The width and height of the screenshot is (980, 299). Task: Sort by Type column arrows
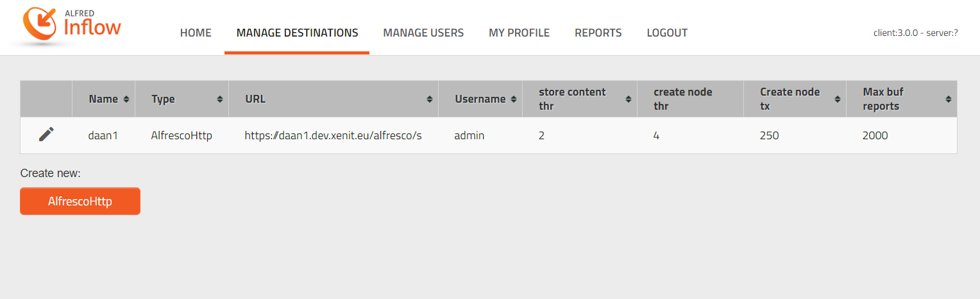pos(220,99)
